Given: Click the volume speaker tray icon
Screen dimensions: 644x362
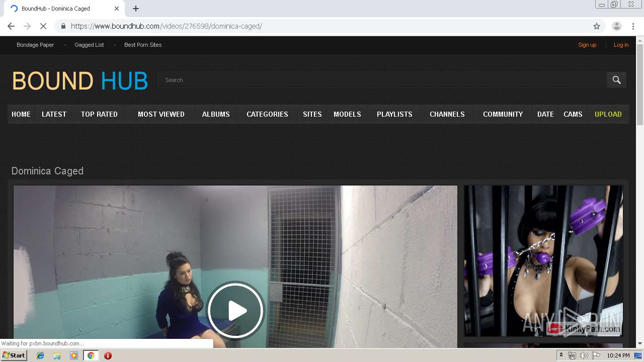Looking at the screenshot, I should click(584, 355).
